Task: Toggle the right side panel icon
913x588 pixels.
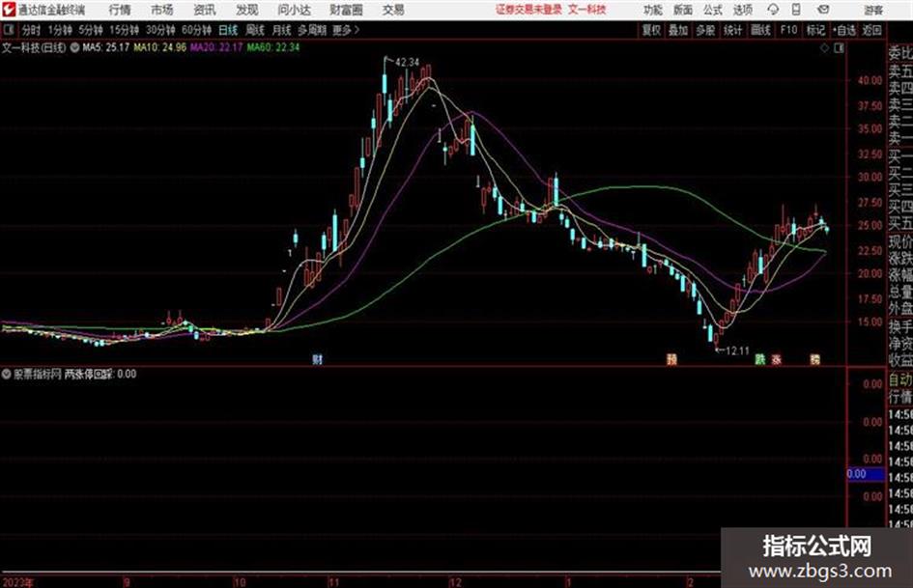Action: pyautogui.click(x=839, y=47)
